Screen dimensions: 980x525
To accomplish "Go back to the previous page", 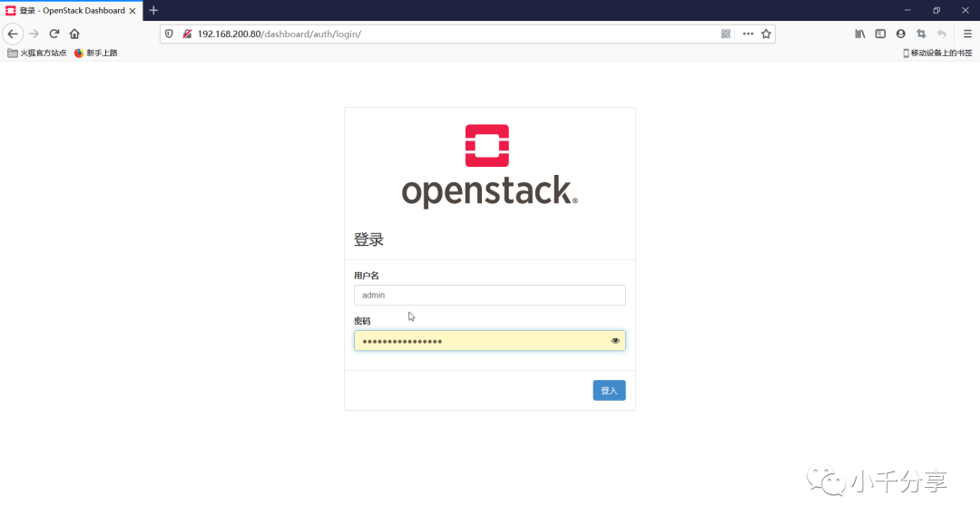I will click(x=13, y=34).
